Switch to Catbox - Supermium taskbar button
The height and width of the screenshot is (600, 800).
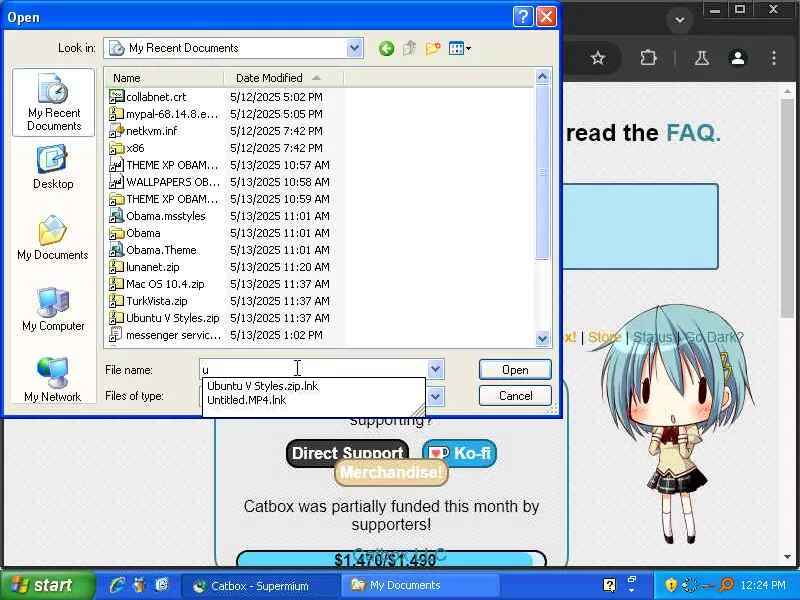click(260, 586)
